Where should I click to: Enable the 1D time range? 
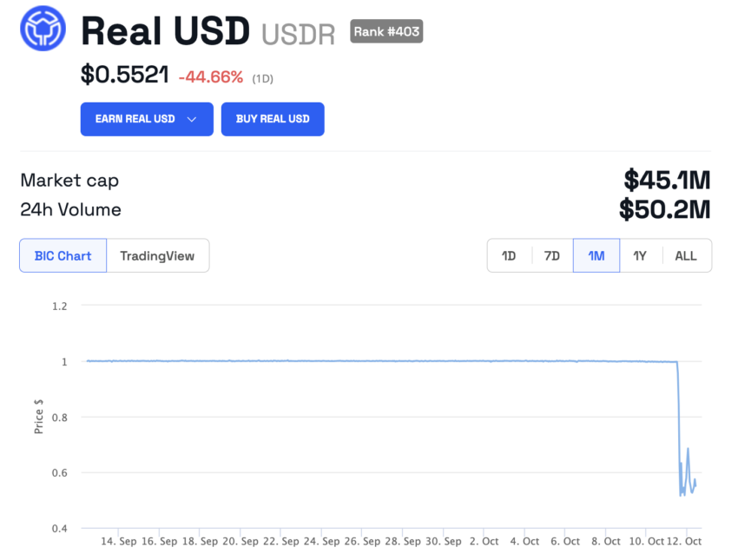[509, 255]
